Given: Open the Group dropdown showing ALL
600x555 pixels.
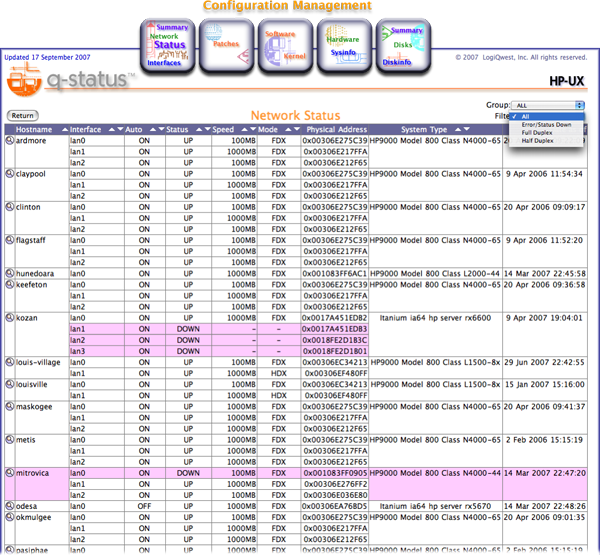Looking at the screenshot, I should (x=548, y=105).
